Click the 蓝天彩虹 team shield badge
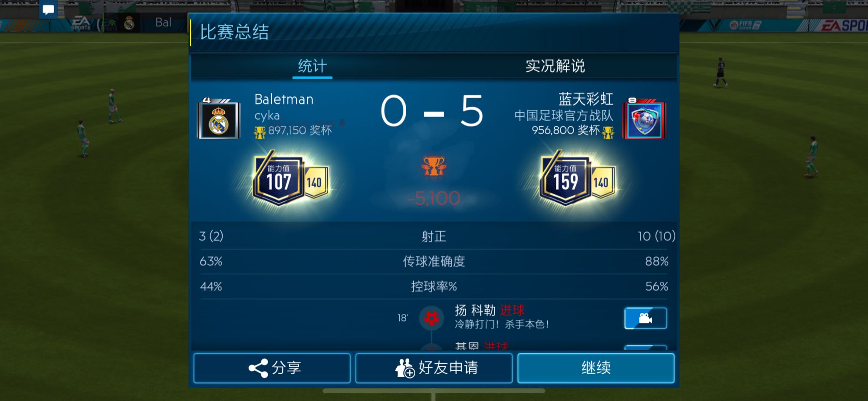 (x=644, y=119)
